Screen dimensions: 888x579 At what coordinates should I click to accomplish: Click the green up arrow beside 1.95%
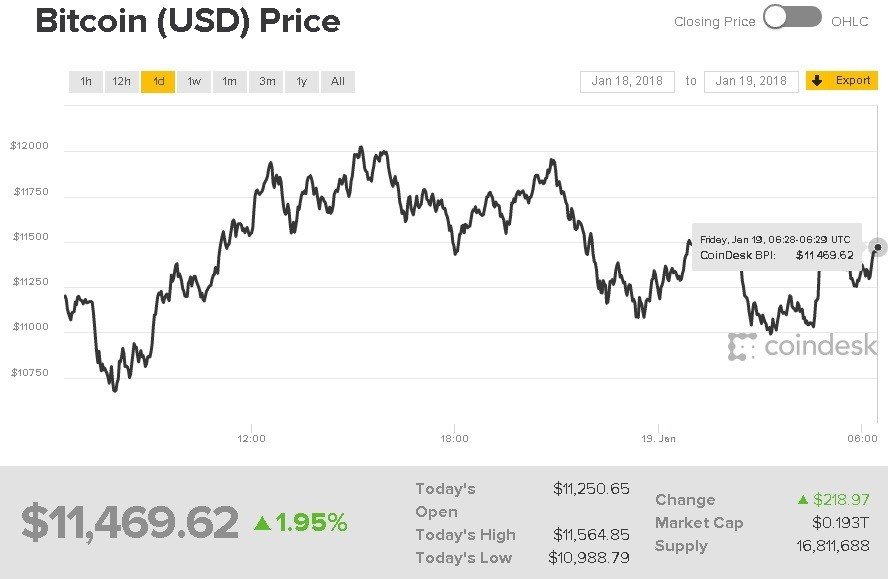(x=262, y=523)
